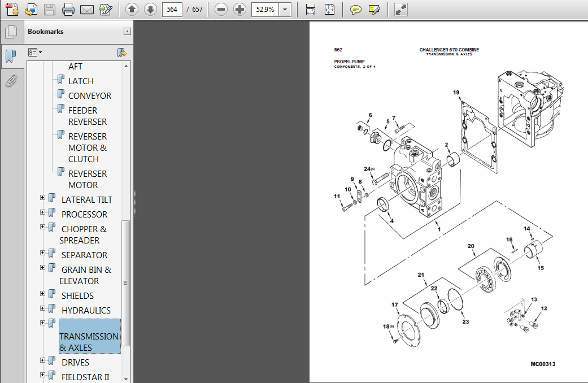The image size is (588, 383).
Task: Click the page number field showing 564
Action: coord(172,10)
